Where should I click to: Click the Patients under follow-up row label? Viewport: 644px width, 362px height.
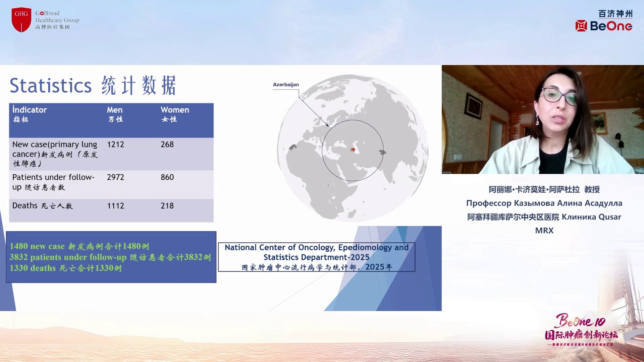tap(54, 182)
